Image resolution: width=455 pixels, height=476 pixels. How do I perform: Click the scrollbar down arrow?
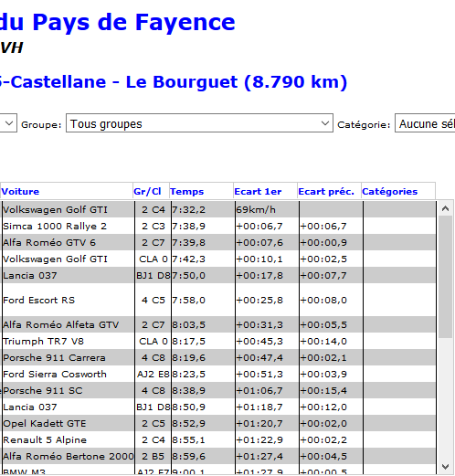(x=445, y=467)
